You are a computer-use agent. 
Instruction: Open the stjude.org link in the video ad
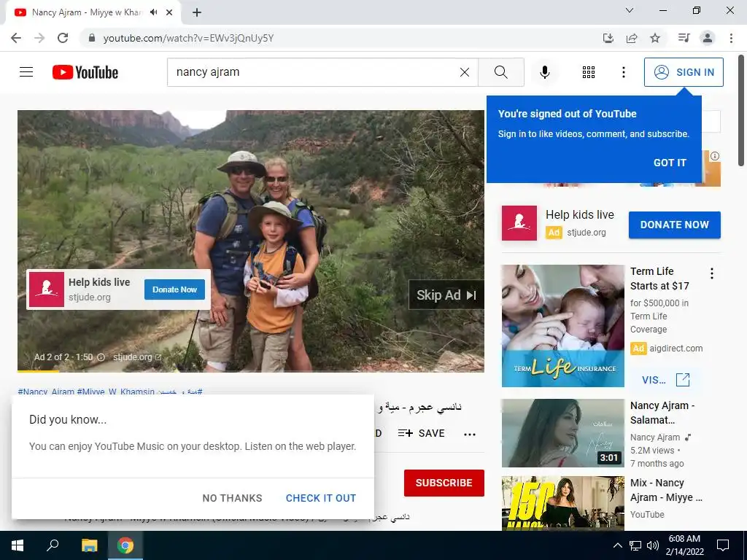point(137,357)
